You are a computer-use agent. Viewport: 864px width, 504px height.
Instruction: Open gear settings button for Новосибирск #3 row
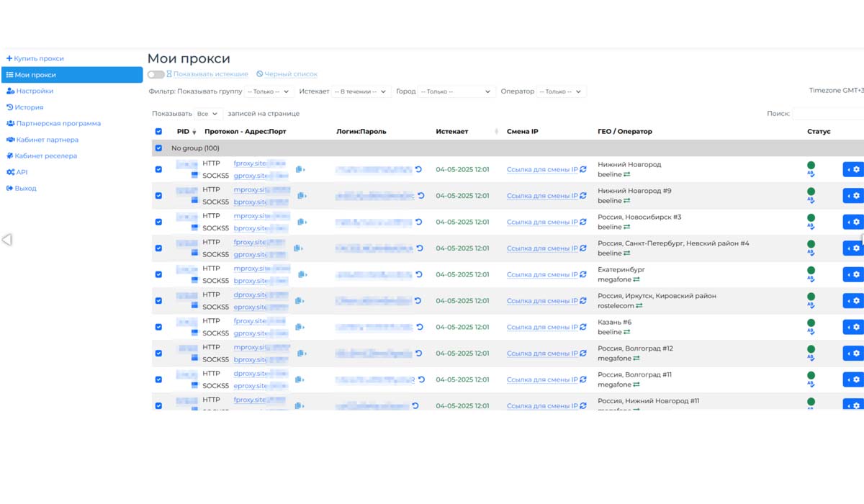(853, 222)
